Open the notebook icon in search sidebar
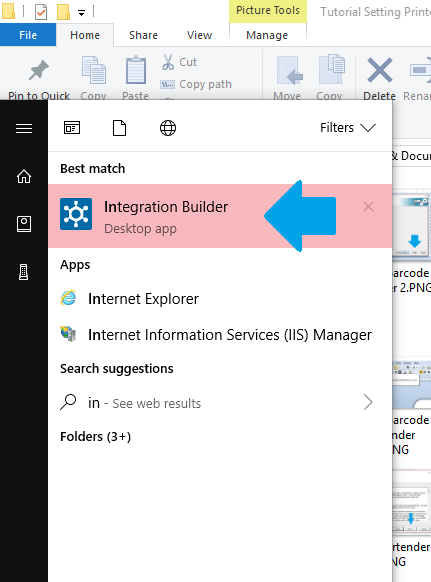Viewport: 431px width, 582px height. [x=24, y=224]
